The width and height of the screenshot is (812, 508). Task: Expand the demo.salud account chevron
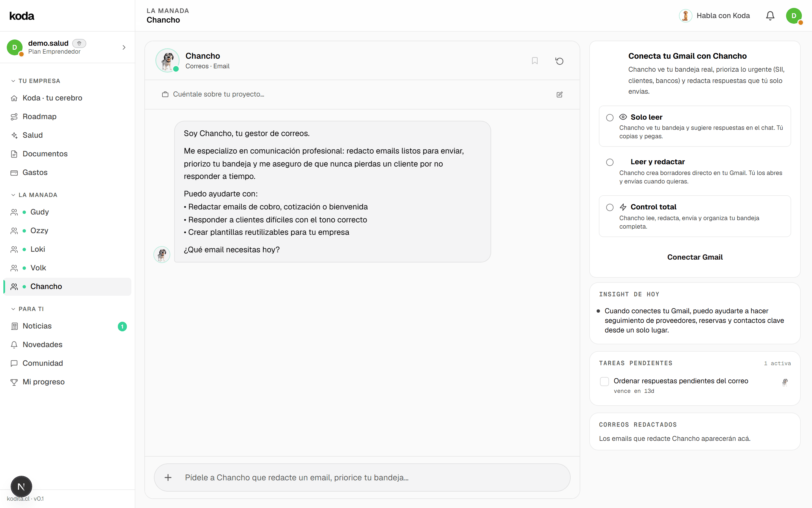(x=124, y=47)
